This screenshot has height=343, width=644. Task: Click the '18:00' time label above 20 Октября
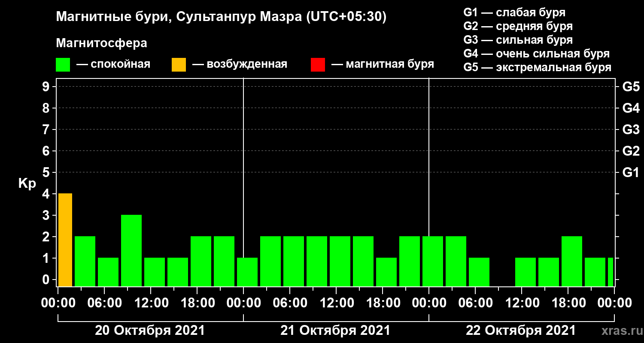(x=197, y=303)
